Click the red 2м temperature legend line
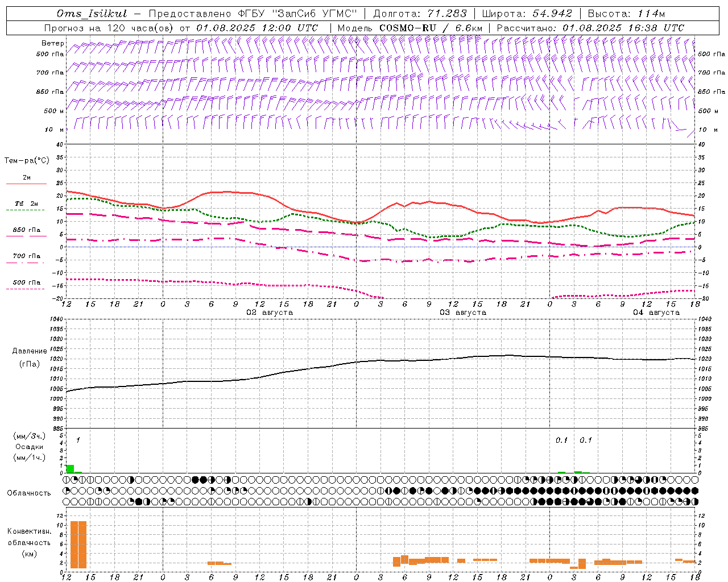 coord(26,184)
